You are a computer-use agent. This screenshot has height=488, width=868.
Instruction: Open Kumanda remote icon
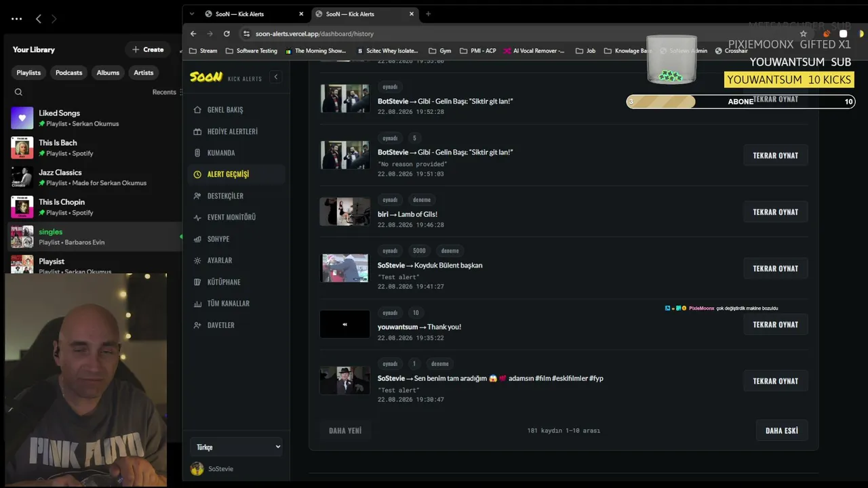coord(197,153)
